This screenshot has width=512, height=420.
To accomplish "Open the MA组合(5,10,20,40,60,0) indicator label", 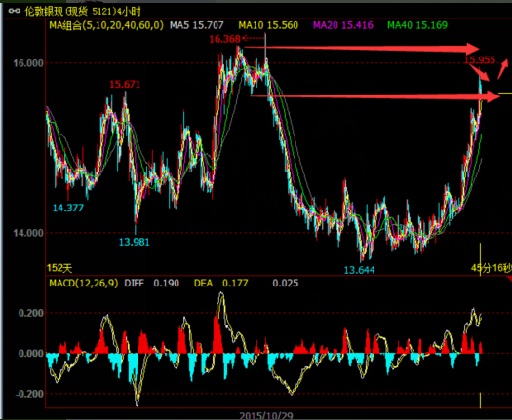I will (106, 25).
